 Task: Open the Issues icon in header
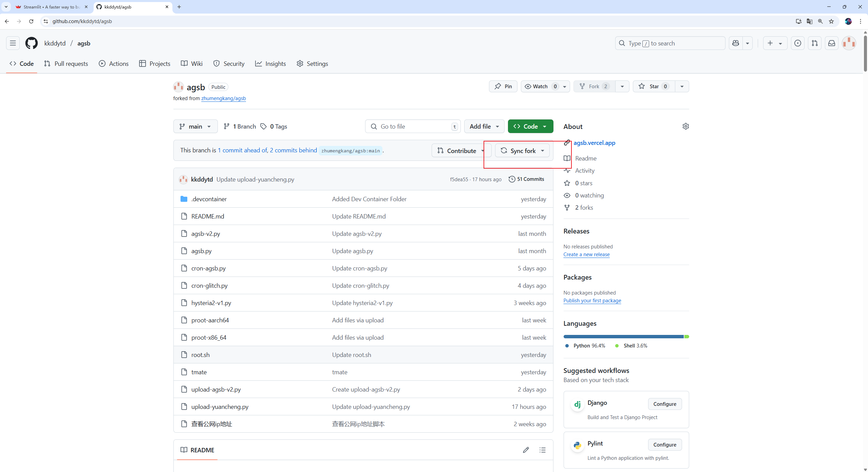[798, 43]
